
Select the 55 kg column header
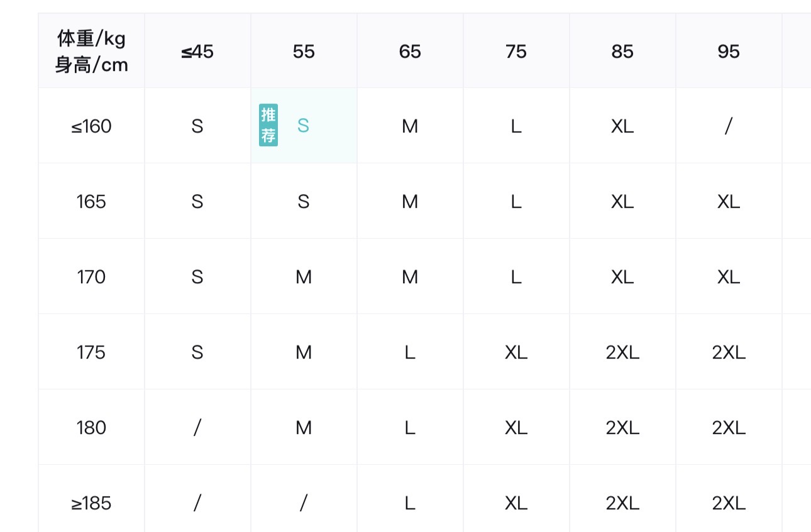pyautogui.click(x=304, y=52)
